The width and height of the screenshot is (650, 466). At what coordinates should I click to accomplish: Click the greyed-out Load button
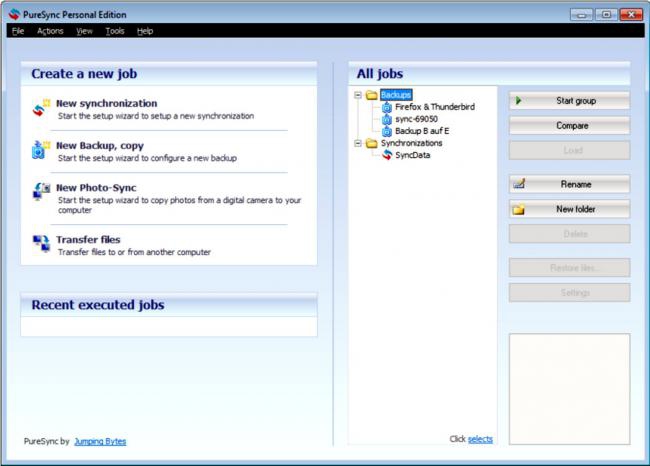[570, 150]
